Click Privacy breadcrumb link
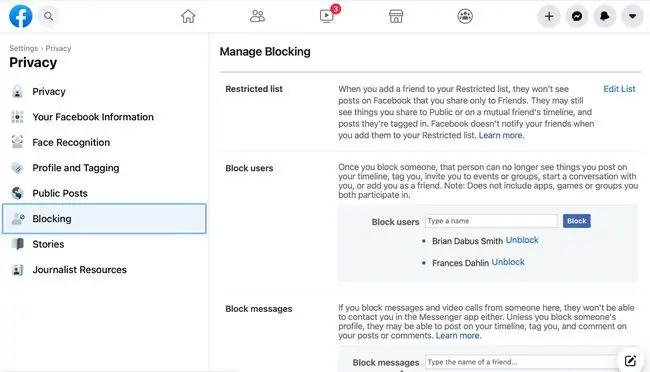Image resolution: width=650 pixels, height=372 pixels. [58, 48]
